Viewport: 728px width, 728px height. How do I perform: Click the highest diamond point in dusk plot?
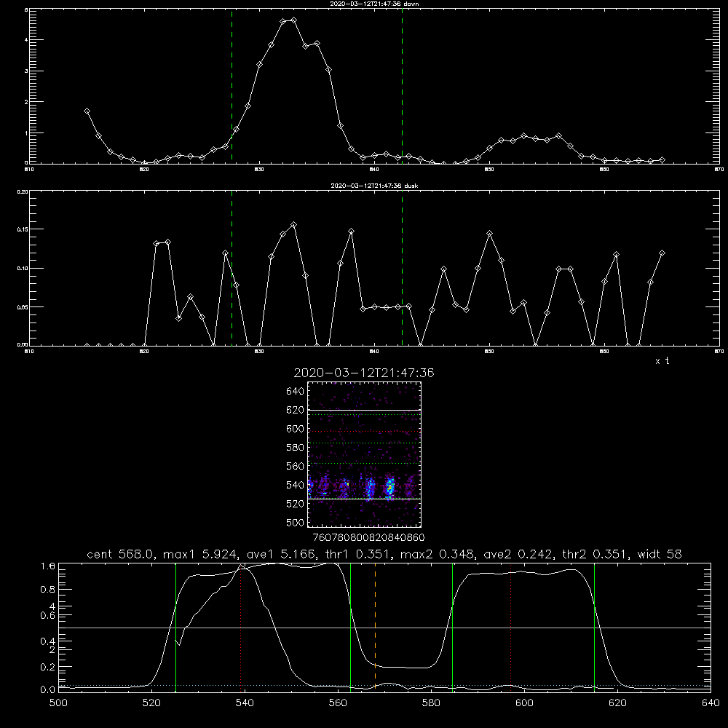(293, 225)
